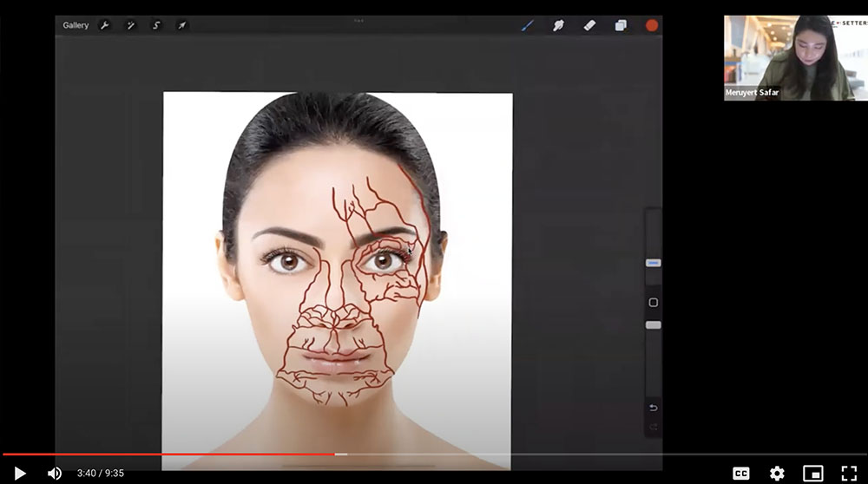
Task: Adjust the brush opacity slider handle
Action: [x=654, y=325]
